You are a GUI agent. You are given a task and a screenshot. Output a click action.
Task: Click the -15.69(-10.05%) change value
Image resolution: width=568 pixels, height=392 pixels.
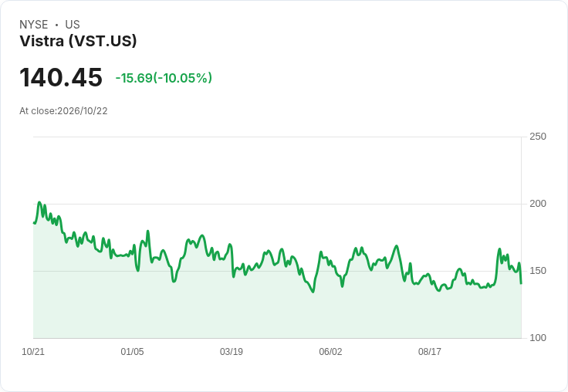[x=164, y=78]
